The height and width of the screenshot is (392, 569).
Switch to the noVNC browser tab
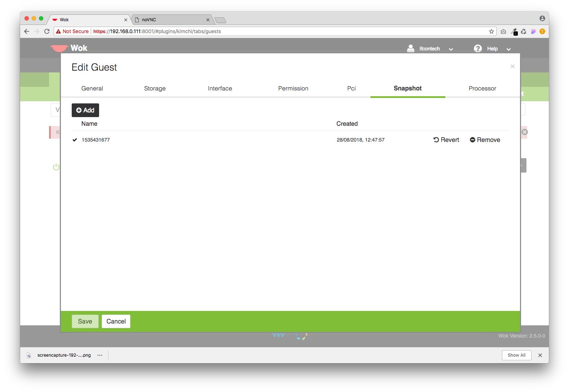point(169,20)
